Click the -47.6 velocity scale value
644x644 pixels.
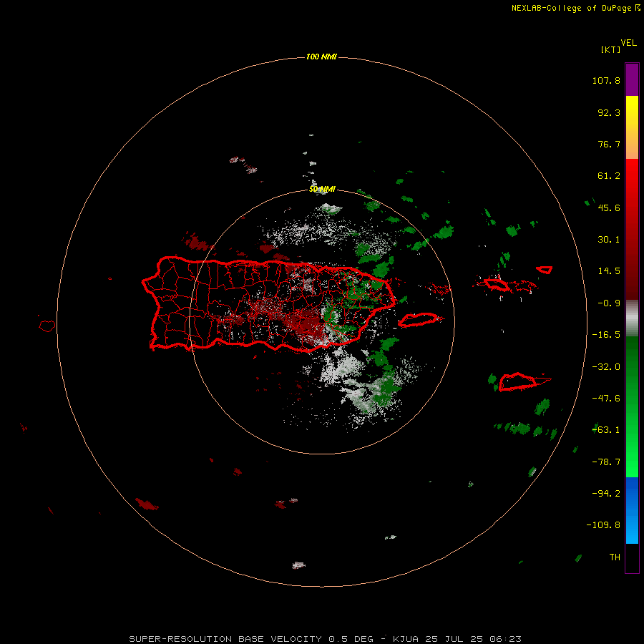pyautogui.click(x=606, y=399)
